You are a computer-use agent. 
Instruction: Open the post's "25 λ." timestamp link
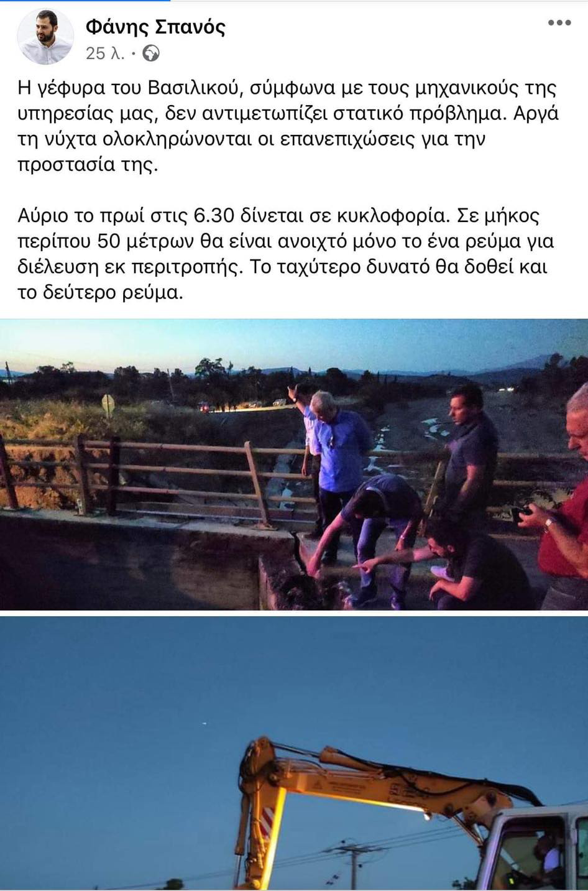click(x=105, y=53)
